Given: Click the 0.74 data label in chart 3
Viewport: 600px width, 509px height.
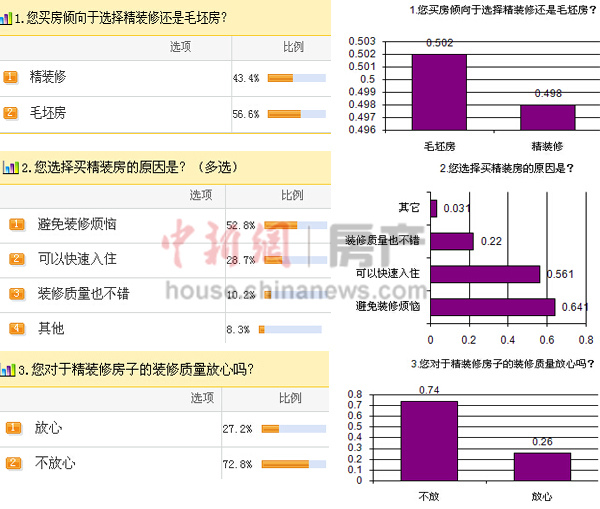Looking at the screenshot, I should coord(429,390).
